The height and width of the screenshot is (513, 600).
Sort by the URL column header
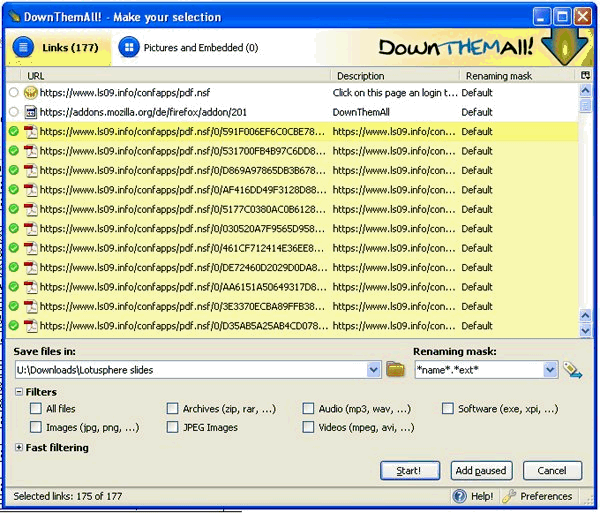pos(175,76)
